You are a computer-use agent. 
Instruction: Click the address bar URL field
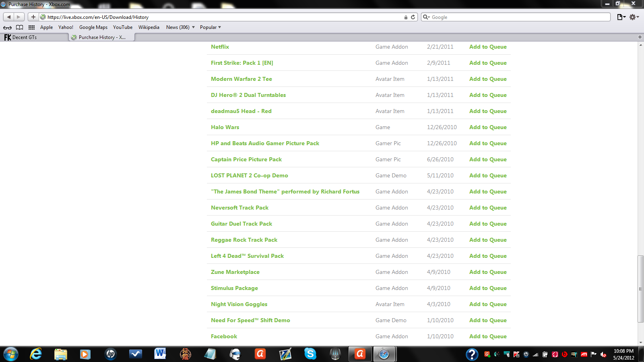coord(228,17)
